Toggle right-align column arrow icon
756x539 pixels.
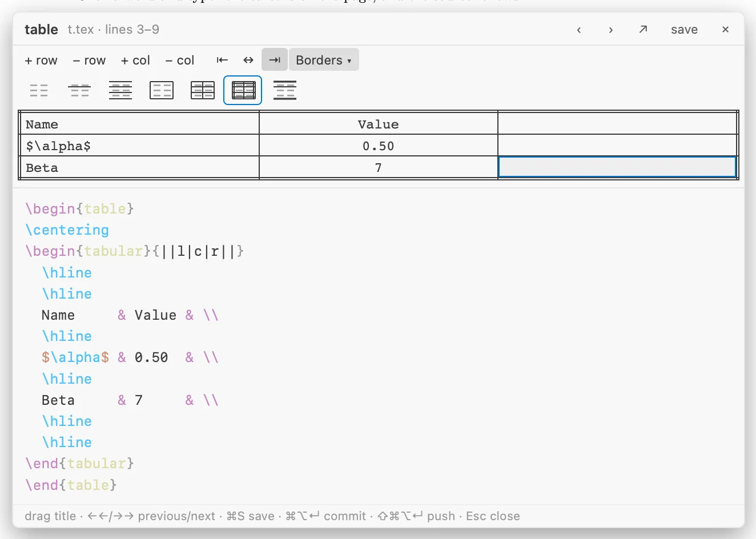[x=275, y=60]
